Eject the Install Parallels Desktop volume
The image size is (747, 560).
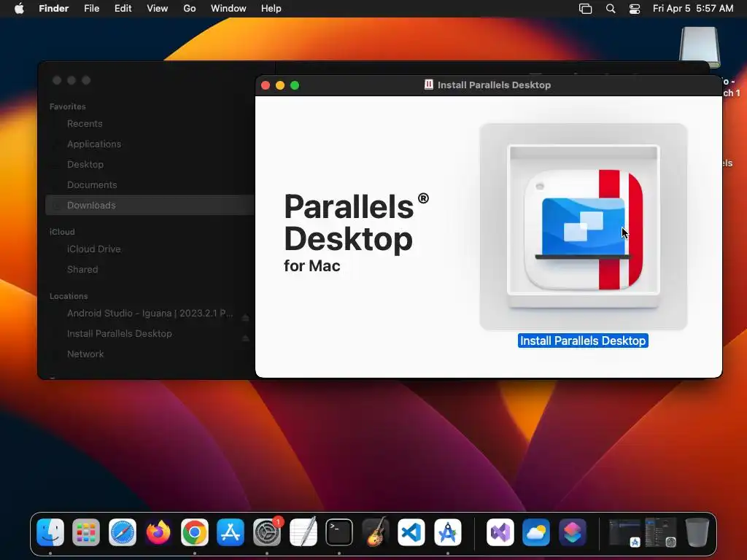[x=245, y=338]
